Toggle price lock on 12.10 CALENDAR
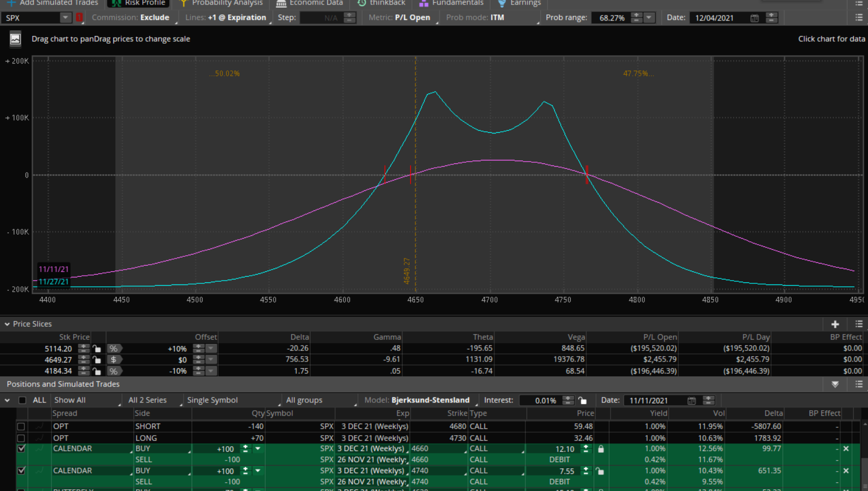This screenshot has height=491, width=868. click(x=601, y=449)
